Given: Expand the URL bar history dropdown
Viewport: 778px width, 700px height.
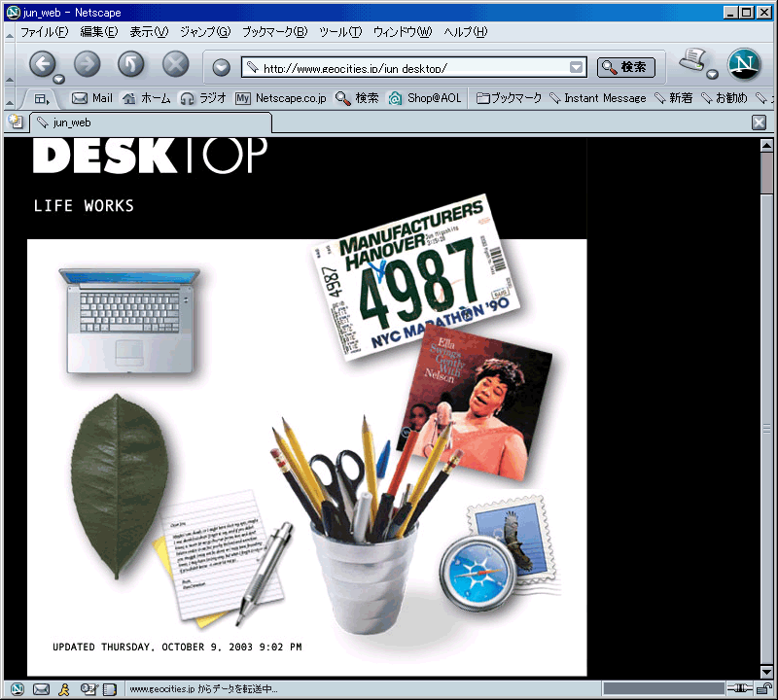Looking at the screenshot, I should 576,67.
